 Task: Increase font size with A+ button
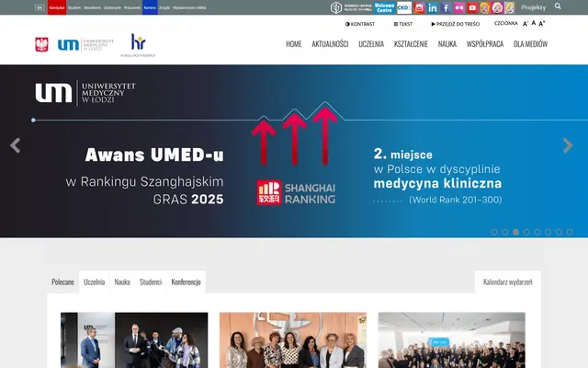541,24
